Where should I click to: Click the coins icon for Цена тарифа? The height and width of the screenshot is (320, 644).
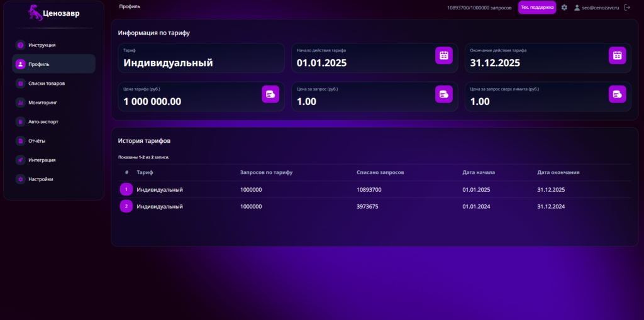(x=270, y=94)
